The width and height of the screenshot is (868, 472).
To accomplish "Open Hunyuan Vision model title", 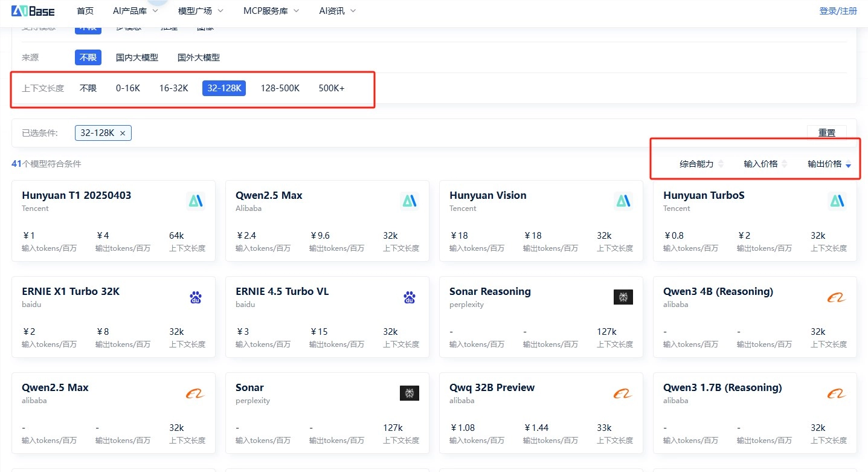I will 488,195.
